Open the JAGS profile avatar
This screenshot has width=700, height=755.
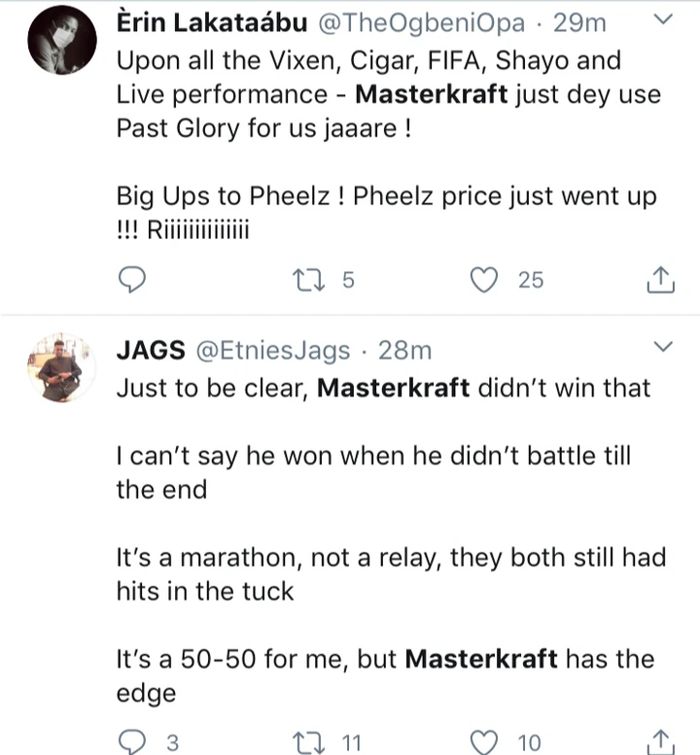(x=60, y=365)
